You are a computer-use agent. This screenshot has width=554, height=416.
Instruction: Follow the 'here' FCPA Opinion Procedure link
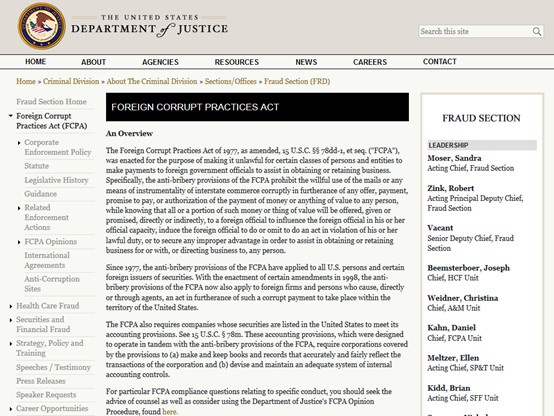coord(169,411)
